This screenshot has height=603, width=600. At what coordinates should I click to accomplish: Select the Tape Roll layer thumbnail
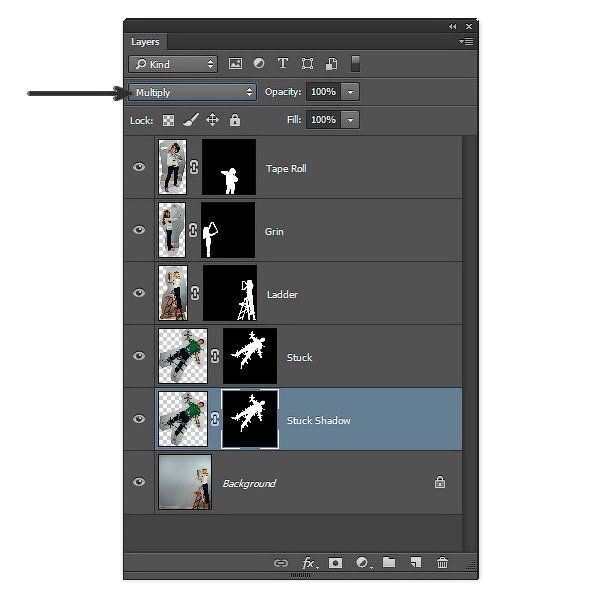(x=172, y=167)
